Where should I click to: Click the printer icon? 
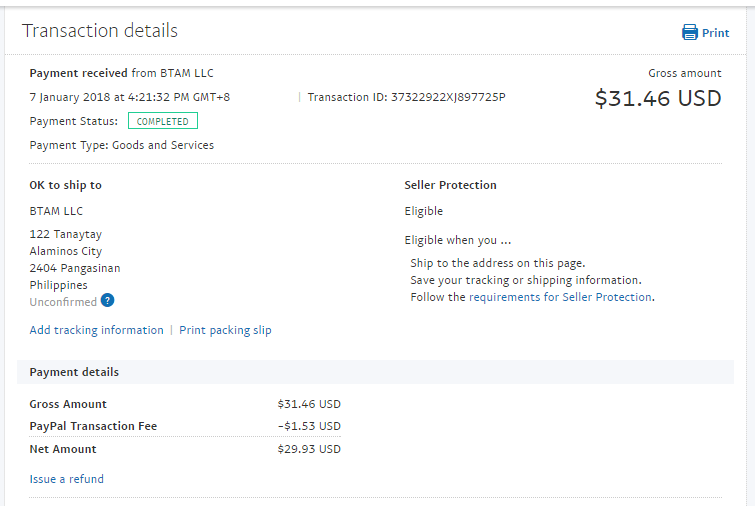tap(690, 32)
